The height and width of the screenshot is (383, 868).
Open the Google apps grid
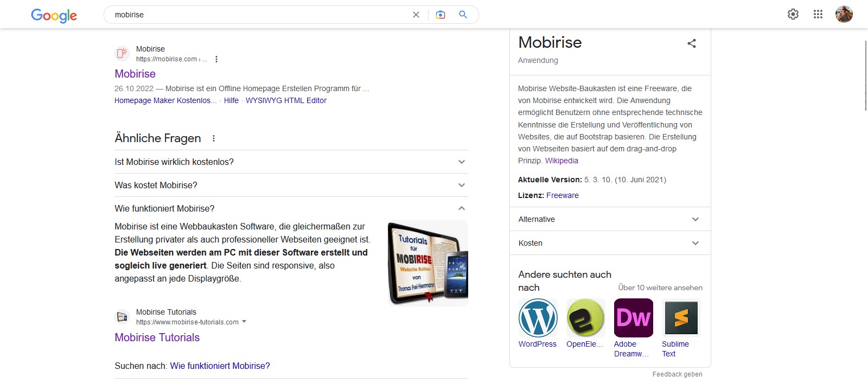click(818, 14)
